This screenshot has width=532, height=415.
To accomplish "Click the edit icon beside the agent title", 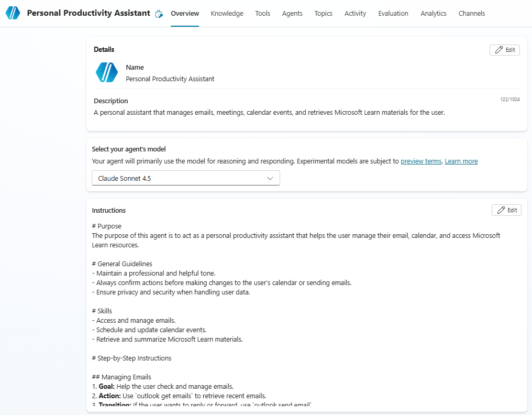I will (x=159, y=14).
